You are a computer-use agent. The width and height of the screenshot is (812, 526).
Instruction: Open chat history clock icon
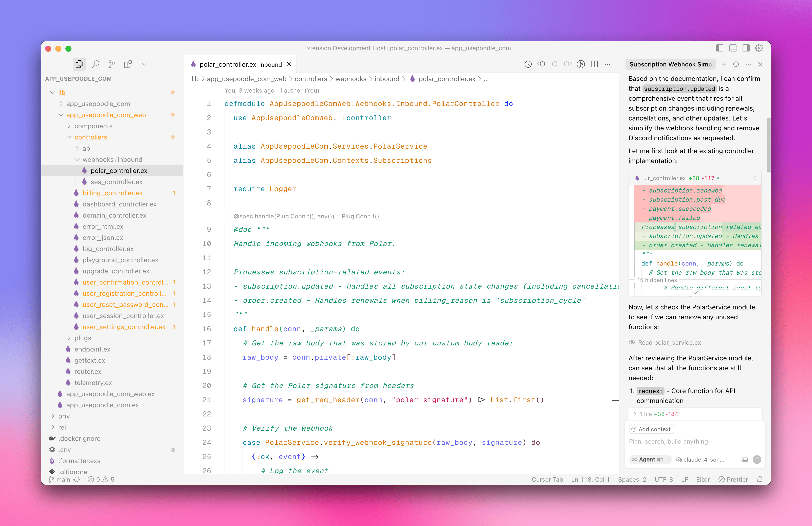coord(736,64)
